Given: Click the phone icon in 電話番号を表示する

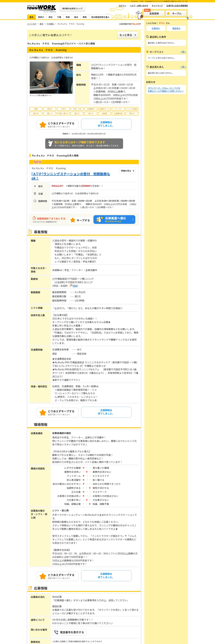Looking at the screenshot, I should pyautogui.click(x=56, y=632).
